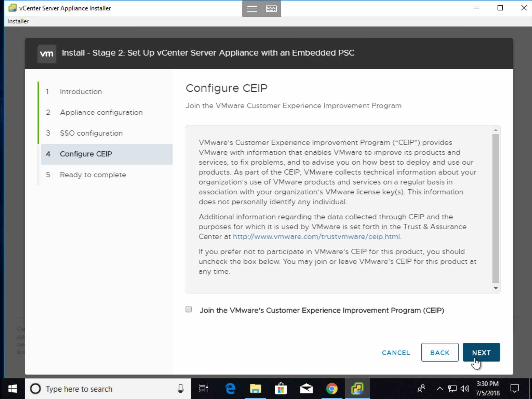The width and height of the screenshot is (532, 399).
Task: Click the vCenter Installer taskbar icon
Action: coord(357,388)
